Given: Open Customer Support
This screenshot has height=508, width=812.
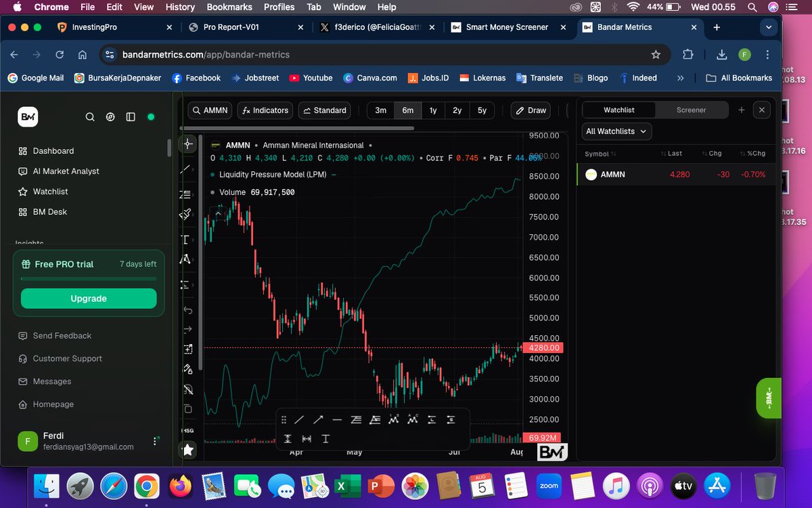Looking at the screenshot, I should 61,359.
